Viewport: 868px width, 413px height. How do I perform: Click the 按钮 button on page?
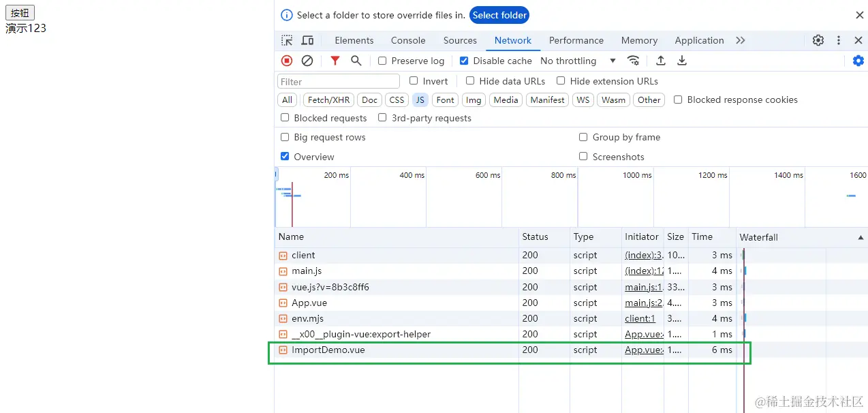20,12
